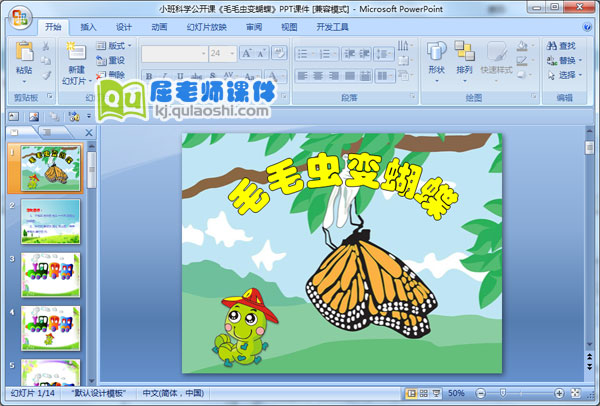600x406 pixels.
Task: Open the font size 24 combo box
Action: pos(223,54)
